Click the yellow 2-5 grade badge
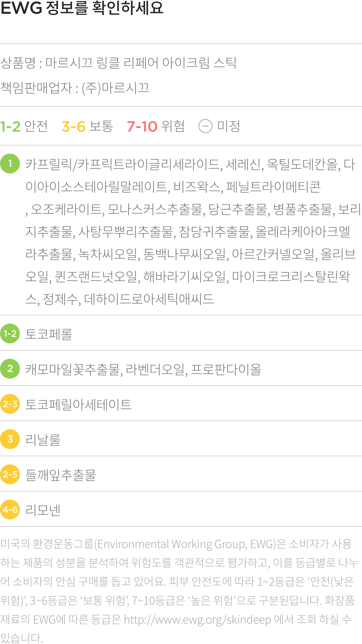This screenshot has width=362, height=644. tap(10, 474)
